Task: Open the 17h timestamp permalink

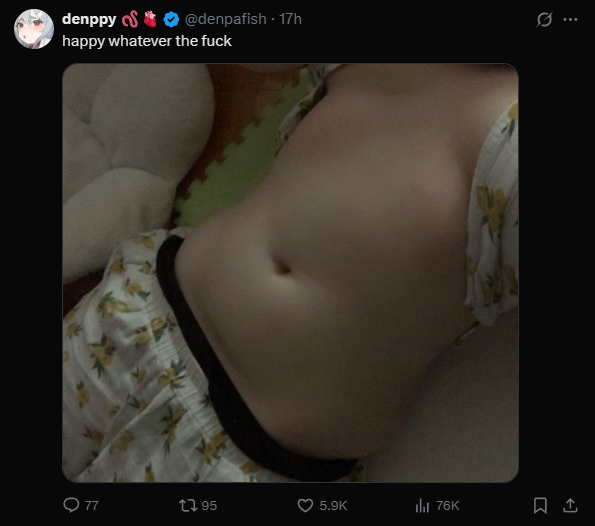Action: coord(290,19)
